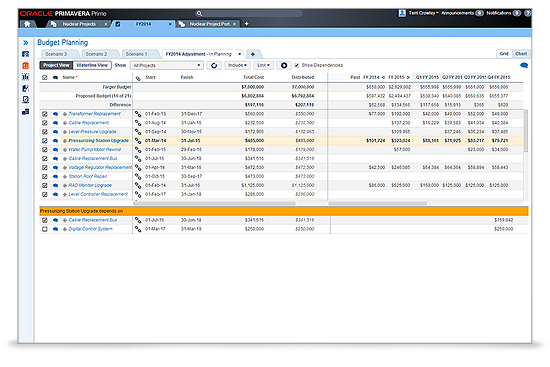Uncheck the Cable Replacement row checkbox
Viewport: 550px width, 367px height.
[x=45, y=123]
